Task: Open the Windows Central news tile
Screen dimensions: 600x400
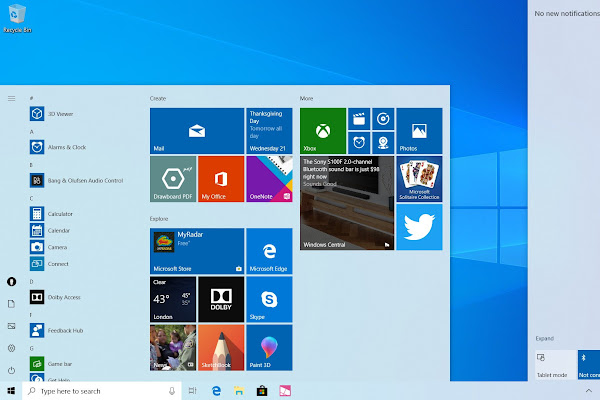Action: [x=346, y=203]
